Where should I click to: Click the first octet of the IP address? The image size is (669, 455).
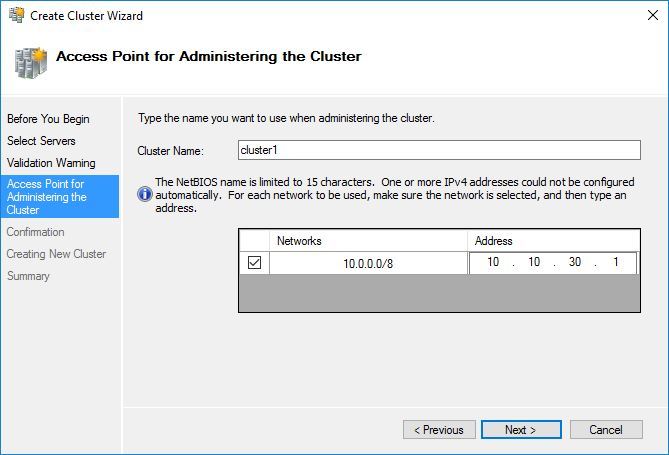[x=493, y=263]
